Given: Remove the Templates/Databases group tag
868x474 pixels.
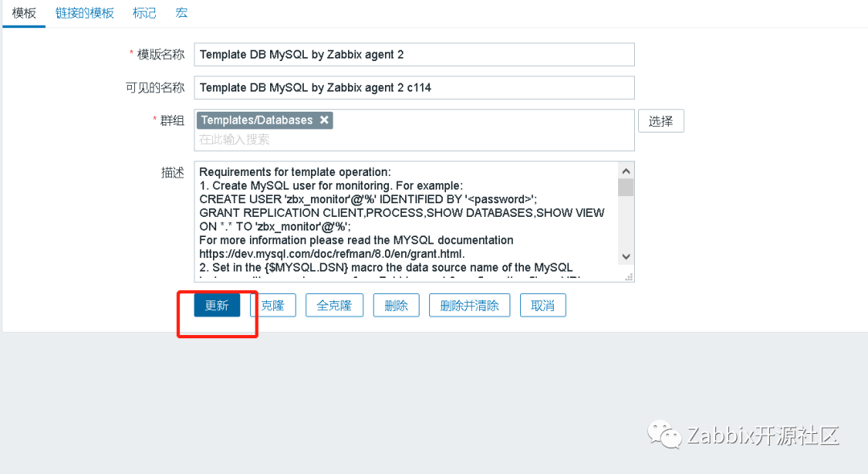Looking at the screenshot, I should [325, 120].
